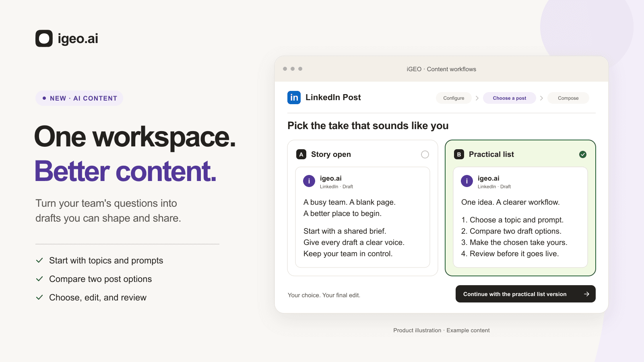Click the LinkedIn logo icon beside LinkedIn Post
The image size is (644, 362).
coord(294,97)
